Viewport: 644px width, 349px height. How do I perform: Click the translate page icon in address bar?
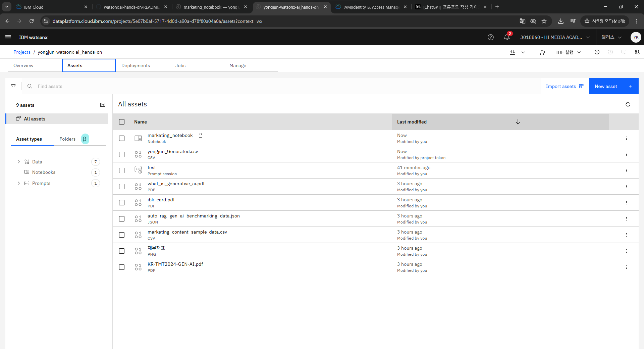522,21
